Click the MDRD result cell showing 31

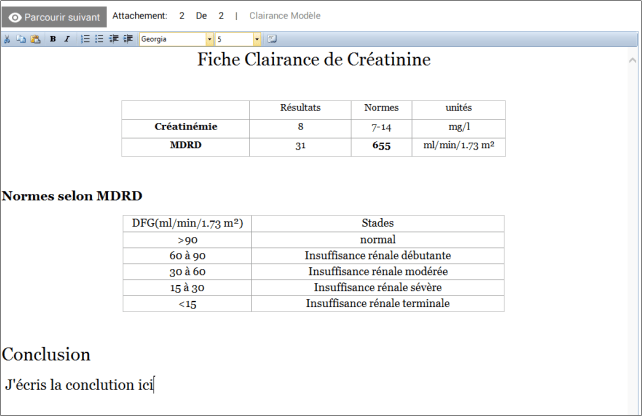click(300, 146)
